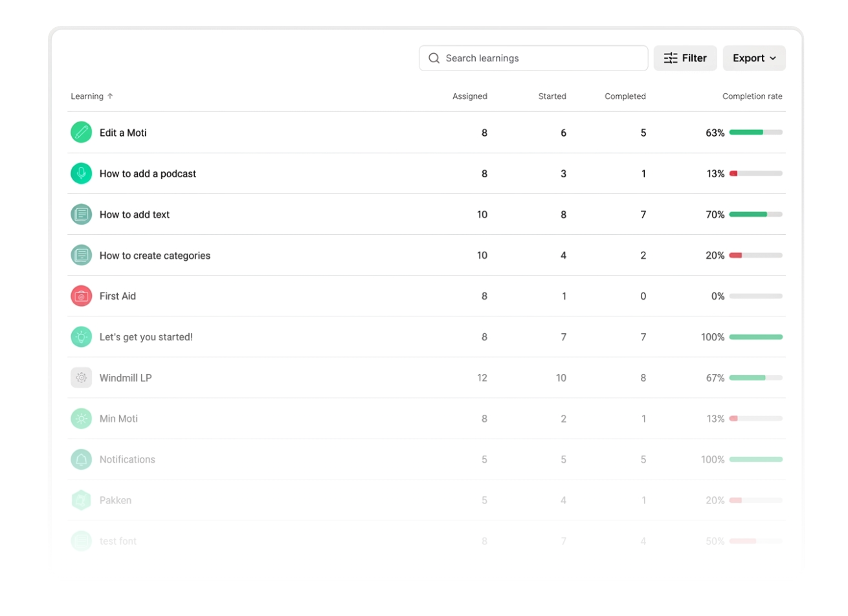The height and width of the screenshot is (616, 848).
Task: Click the magnifier icon in the search box
Action: (x=434, y=58)
